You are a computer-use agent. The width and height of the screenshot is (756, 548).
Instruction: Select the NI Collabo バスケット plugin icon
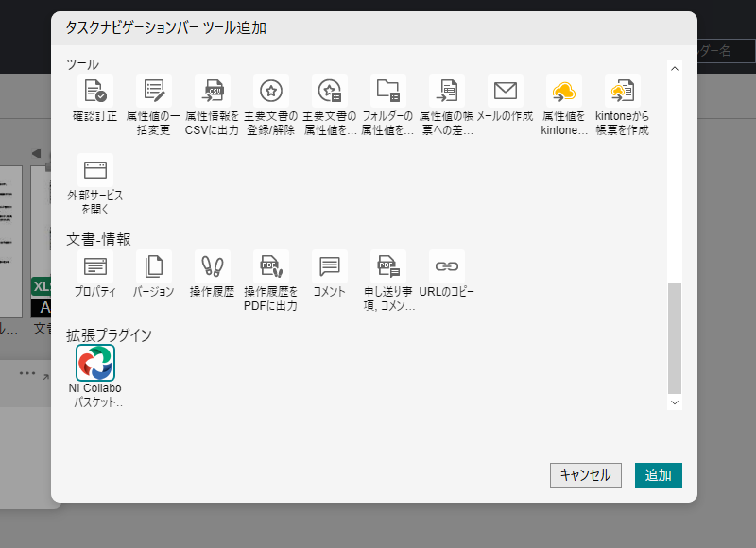tap(95, 363)
